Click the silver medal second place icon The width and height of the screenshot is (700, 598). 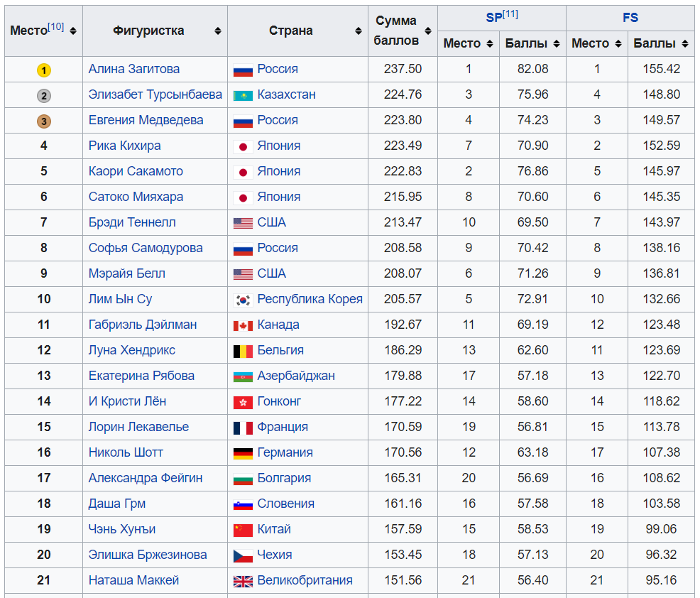click(x=44, y=96)
